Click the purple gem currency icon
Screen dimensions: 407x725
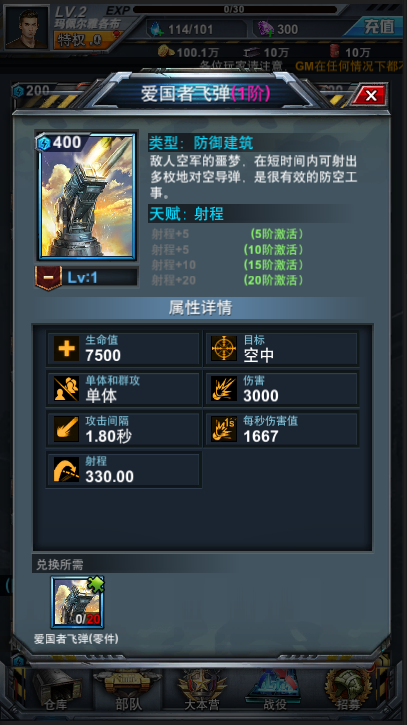pos(265,29)
